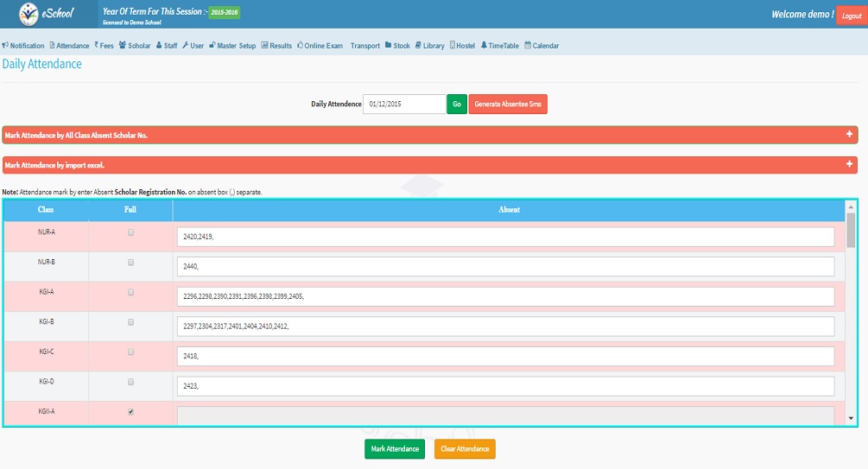Check Full attendance for NUR-A

(x=130, y=232)
